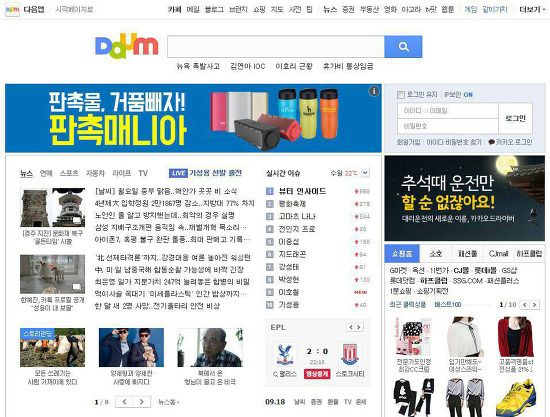Switch to 연예 news tab
550x417 pixels.
[x=46, y=173]
